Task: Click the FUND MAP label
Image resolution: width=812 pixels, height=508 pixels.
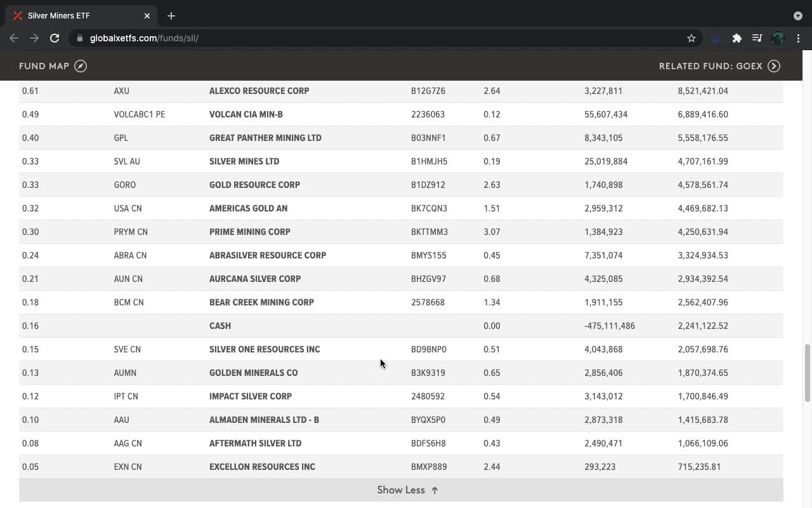Action: coord(44,66)
